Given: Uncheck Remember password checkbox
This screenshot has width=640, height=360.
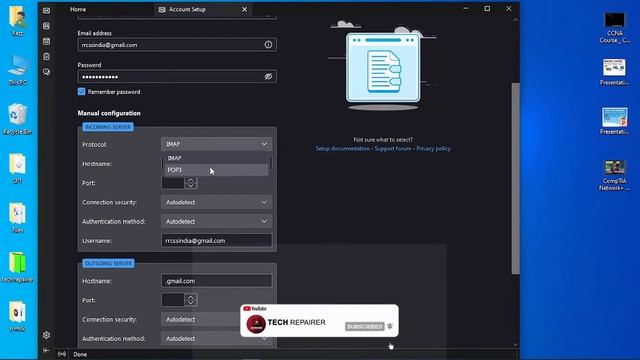Looking at the screenshot, I should 81,91.
